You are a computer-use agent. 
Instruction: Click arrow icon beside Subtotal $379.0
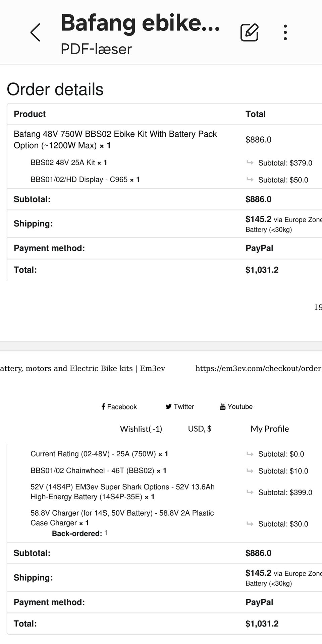pos(250,163)
